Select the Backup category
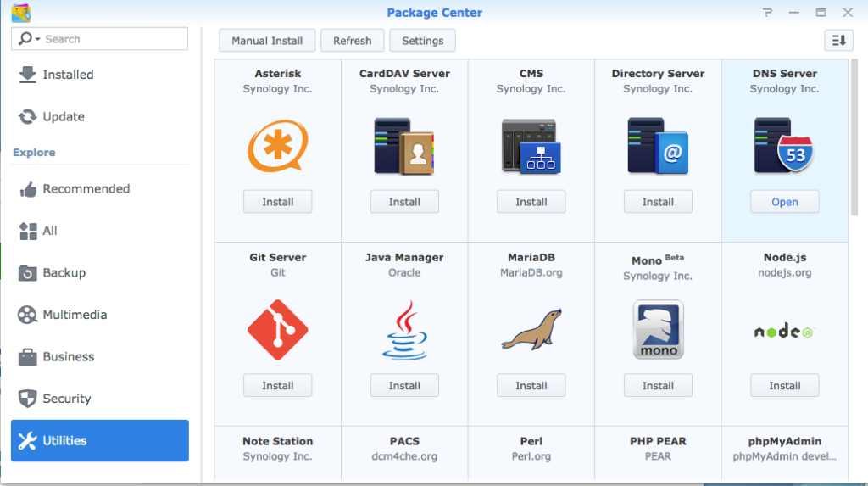868x486 pixels. click(x=100, y=272)
